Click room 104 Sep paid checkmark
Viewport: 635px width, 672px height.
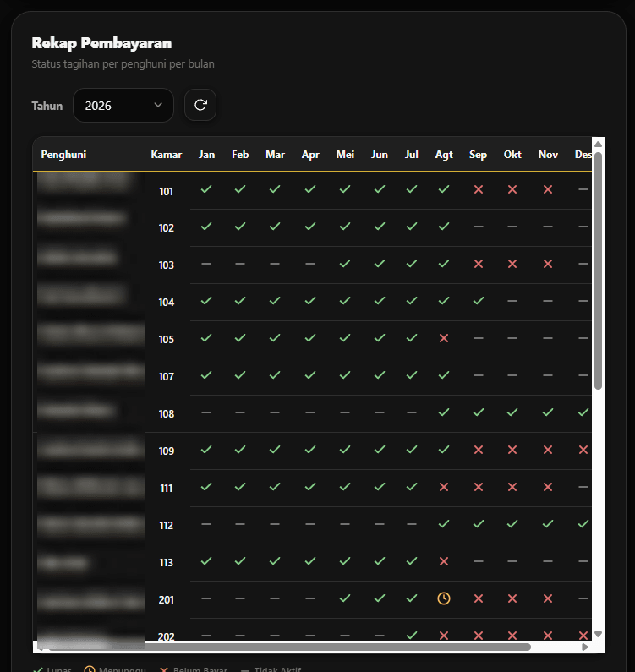point(479,301)
